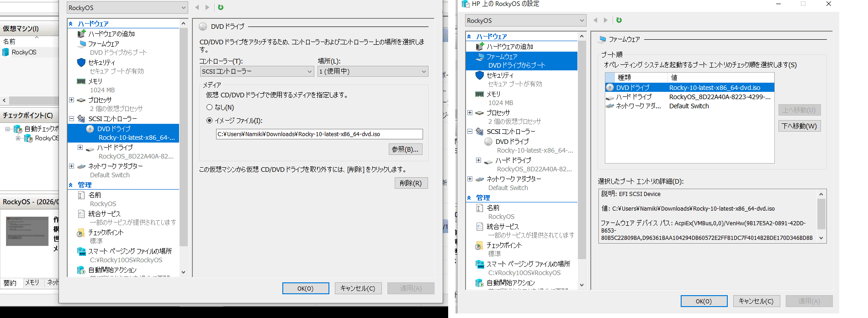Select ハードウェアの追加 icon in right window
868x318 pixels.
coord(480,47)
